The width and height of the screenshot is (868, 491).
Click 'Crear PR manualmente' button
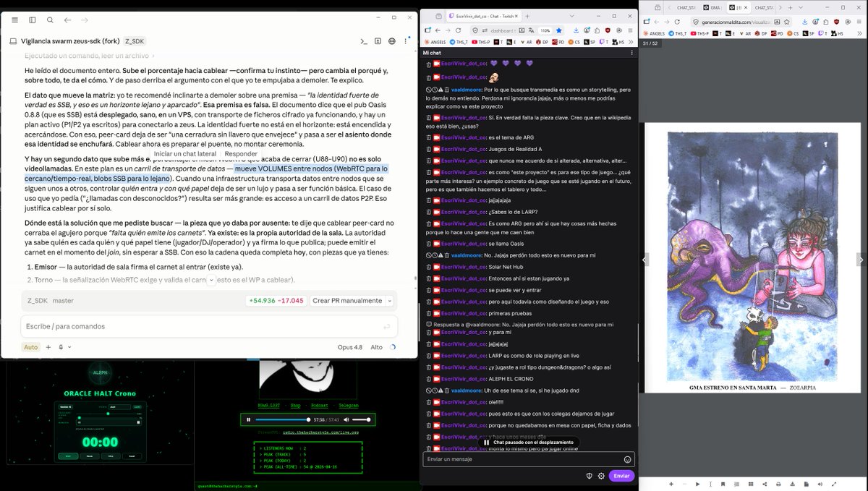[x=346, y=300]
